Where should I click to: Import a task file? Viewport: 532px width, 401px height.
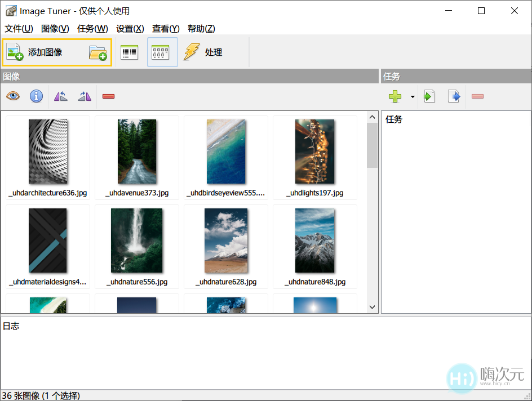click(x=429, y=96)
